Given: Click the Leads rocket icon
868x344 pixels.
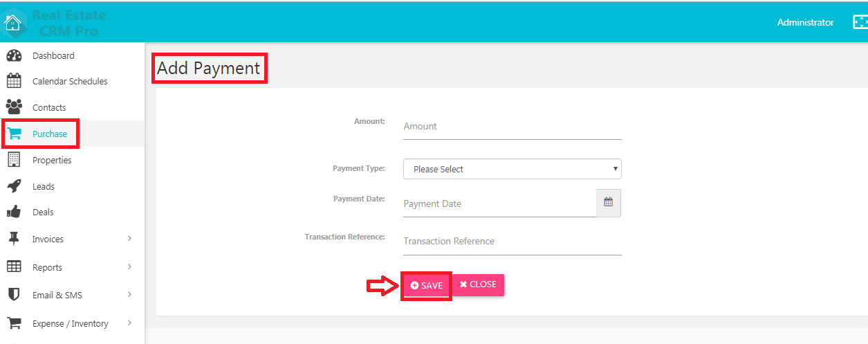Looking at the screenshot, I should [x=14, y=186].
